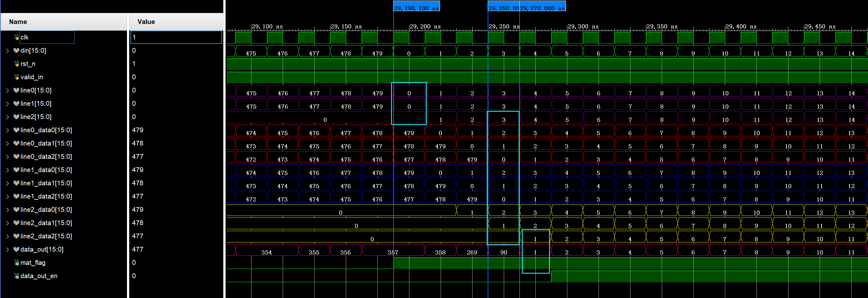The width and height of the screenshot is (868, 298).
Task: Click the 29,350 ns ruler label
Action: (x=662, y=26)
